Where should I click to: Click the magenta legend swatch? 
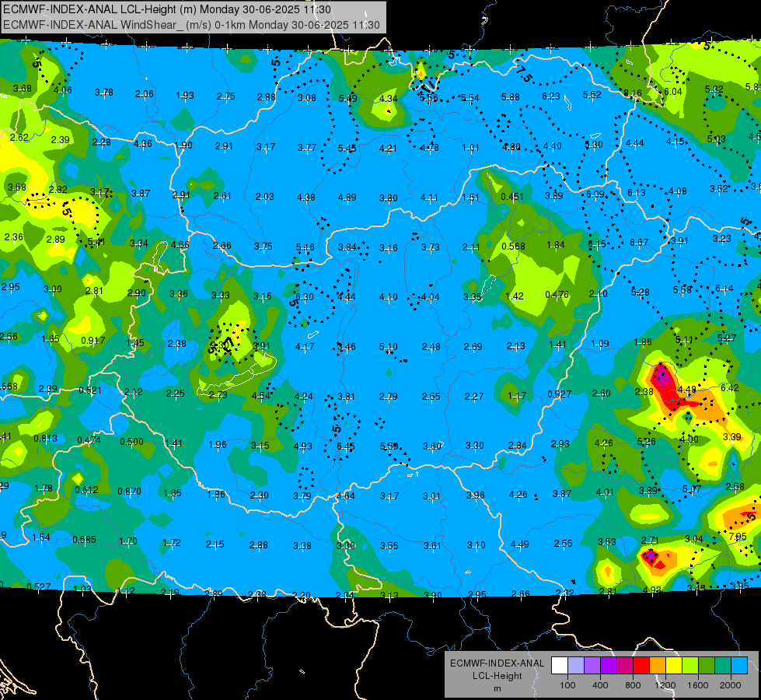(x=625, y=665)
